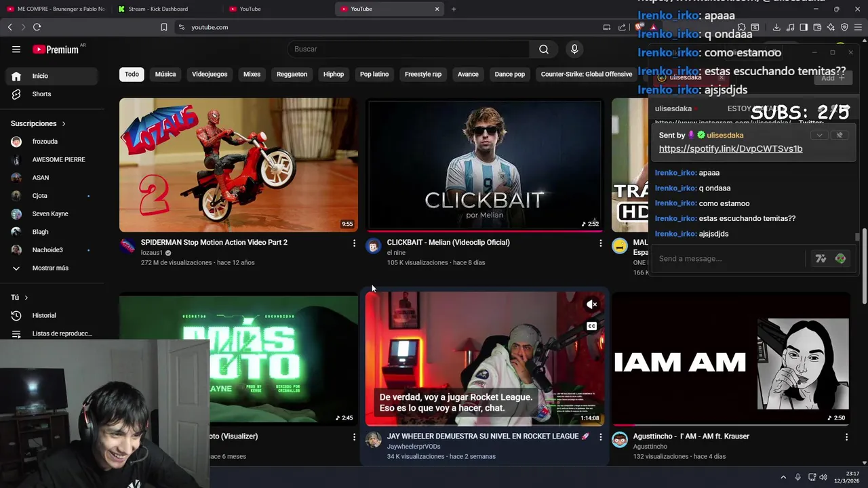Open more options for Agusttincho video
The height and width of the screenshot is (488, 868).
click(846, 437)
